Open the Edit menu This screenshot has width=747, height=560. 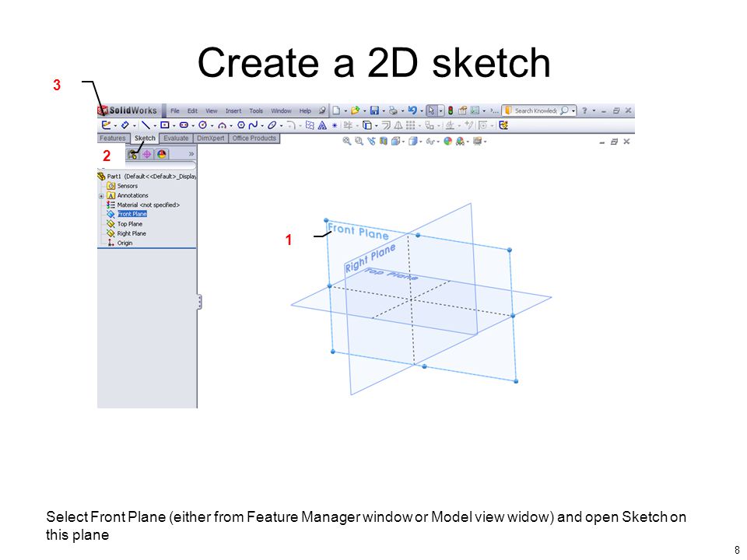(x=192, y=110)
